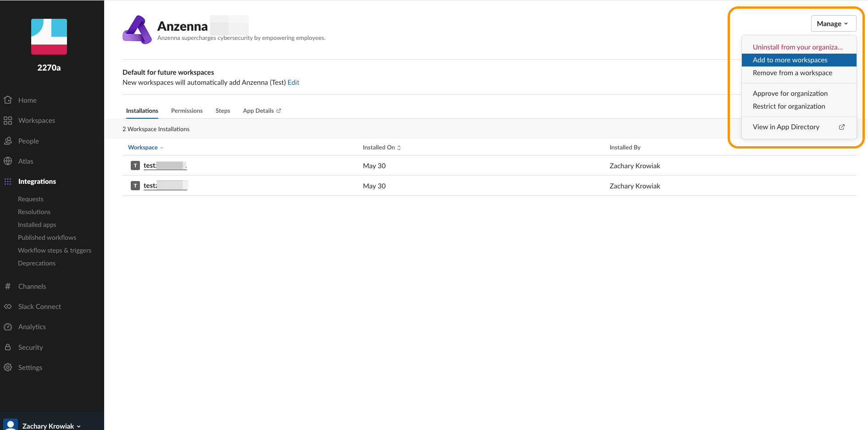The image size is (868, 430).
Task: Open Security using the lock icon
Action: coord(8,347)
